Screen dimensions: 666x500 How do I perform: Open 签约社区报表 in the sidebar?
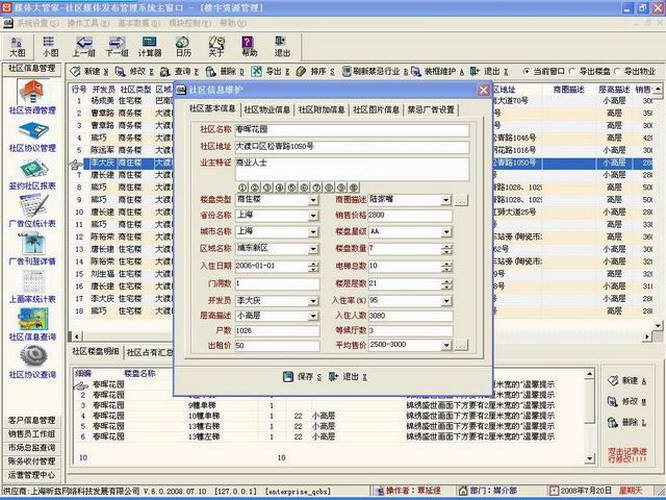tap(33, 175)
